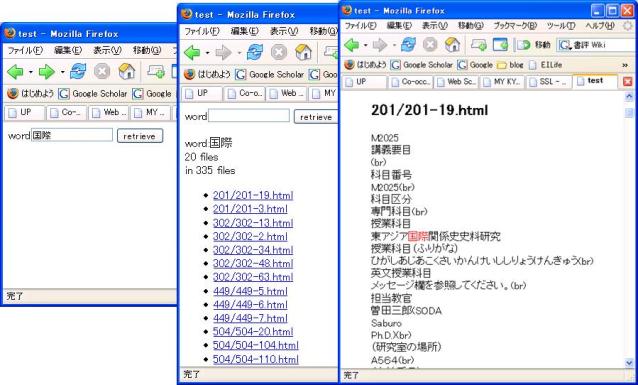Show more bookmarks with the chevron
Viewport: 638px width, 385px height.
pyautogui.click(x=625, y=65)
